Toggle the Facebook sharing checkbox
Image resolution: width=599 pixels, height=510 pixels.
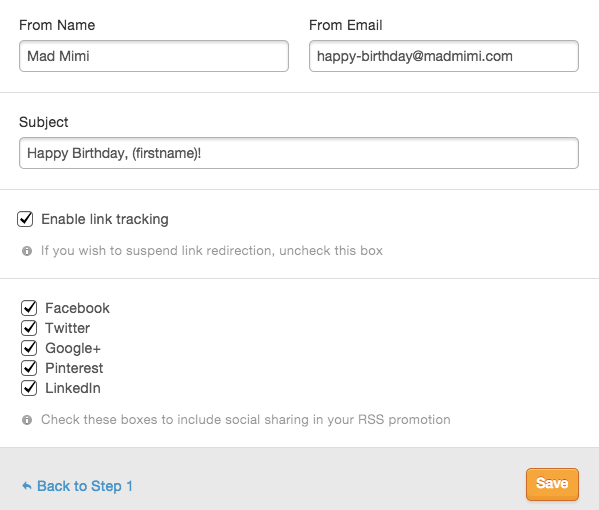pos(29,308)
